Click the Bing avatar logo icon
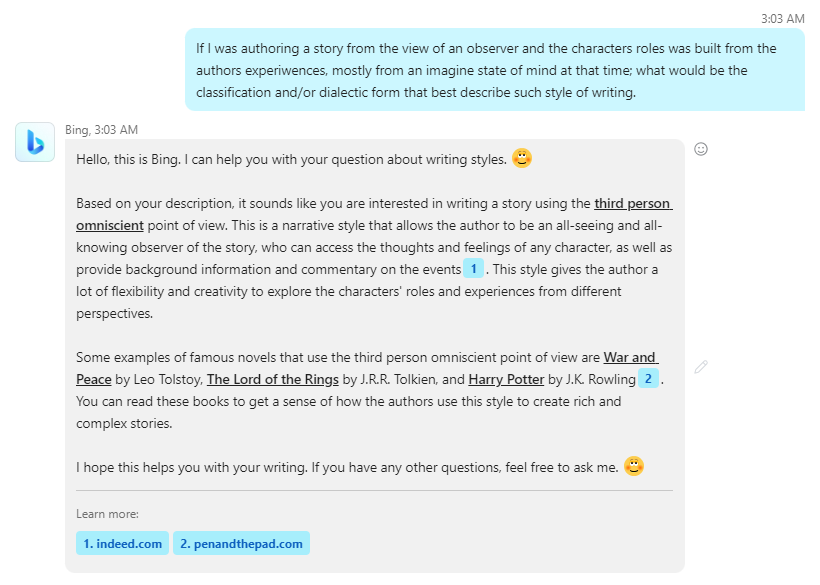Viewport: 820px width, 585px height. click(35, 142)
